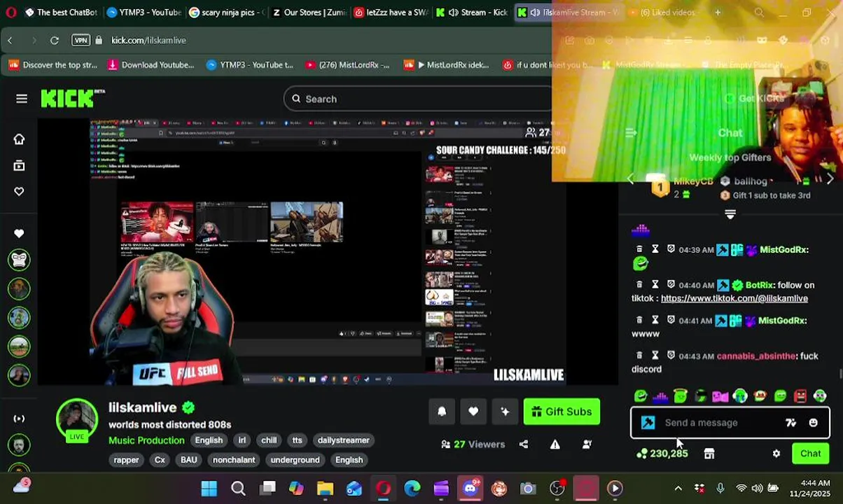Viewport: 843px width, 504px height.
Task: Follow lilskamlive with heart button
Action: [x=473, y=412]
